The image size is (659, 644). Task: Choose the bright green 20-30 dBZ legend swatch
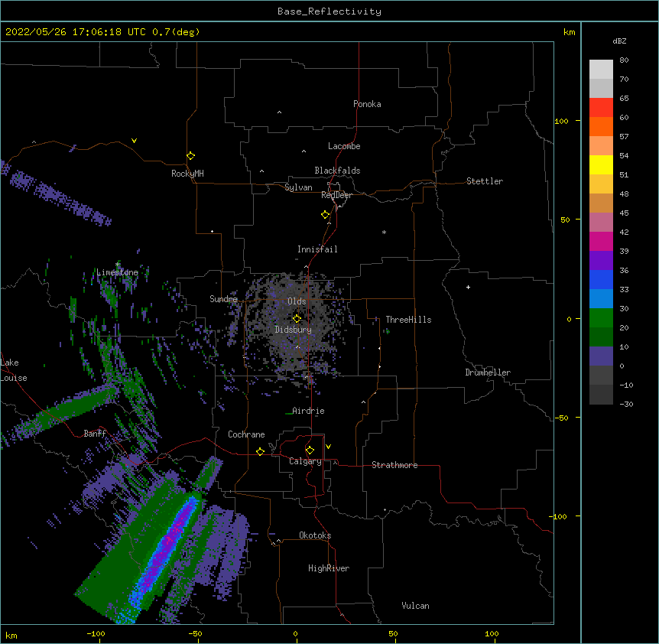(601, 318)
